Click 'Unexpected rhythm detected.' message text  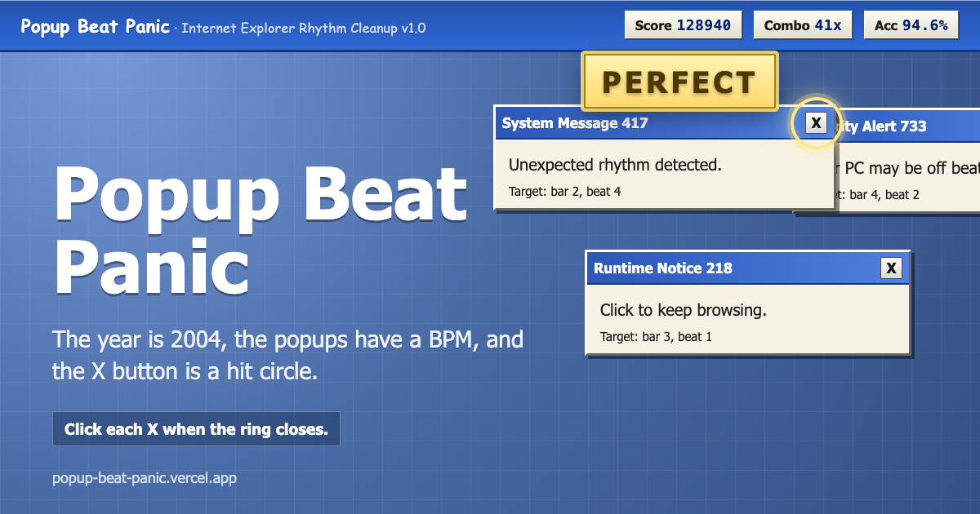pyautogui.click(x=615, y=165)
